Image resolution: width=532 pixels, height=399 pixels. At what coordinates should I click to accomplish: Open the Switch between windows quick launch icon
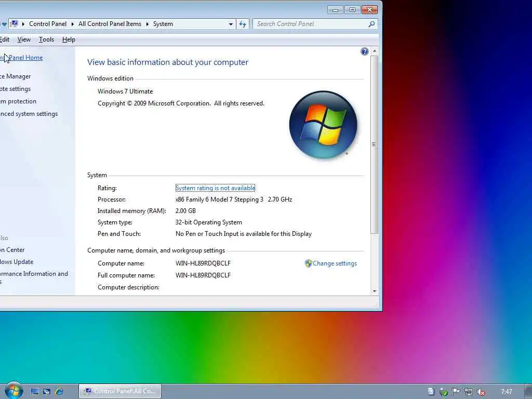47,392
